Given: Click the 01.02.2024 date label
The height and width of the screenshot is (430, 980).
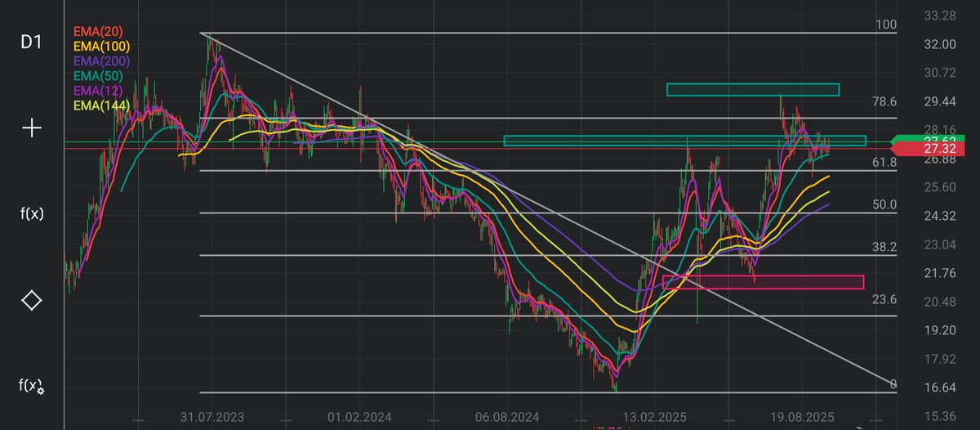Looking at the screenshot, I should [x=360, y=417].
